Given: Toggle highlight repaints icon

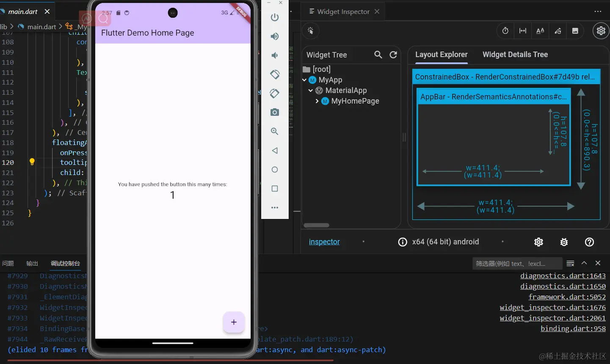Looking at the screenshot, I should click(x=558, y=30).
